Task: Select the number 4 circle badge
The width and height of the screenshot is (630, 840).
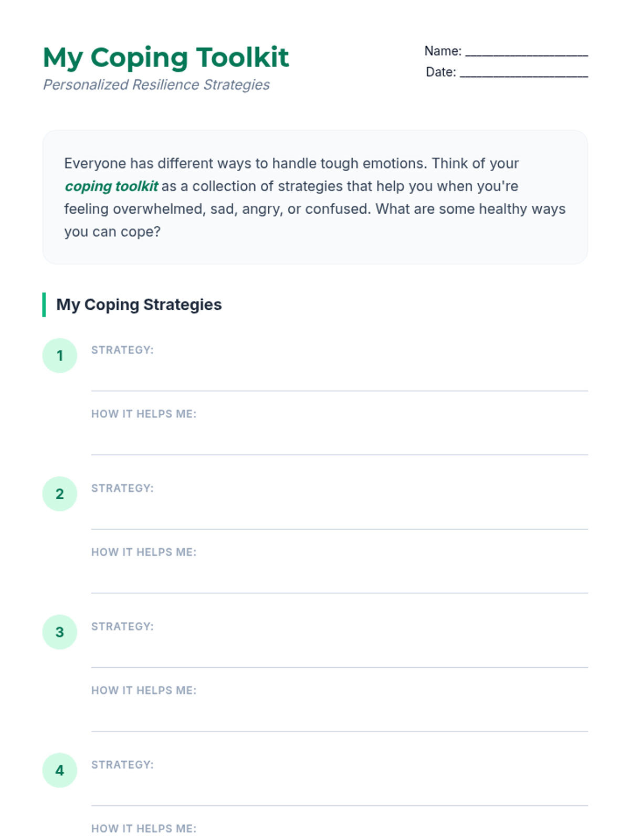Action: point(60,770)
